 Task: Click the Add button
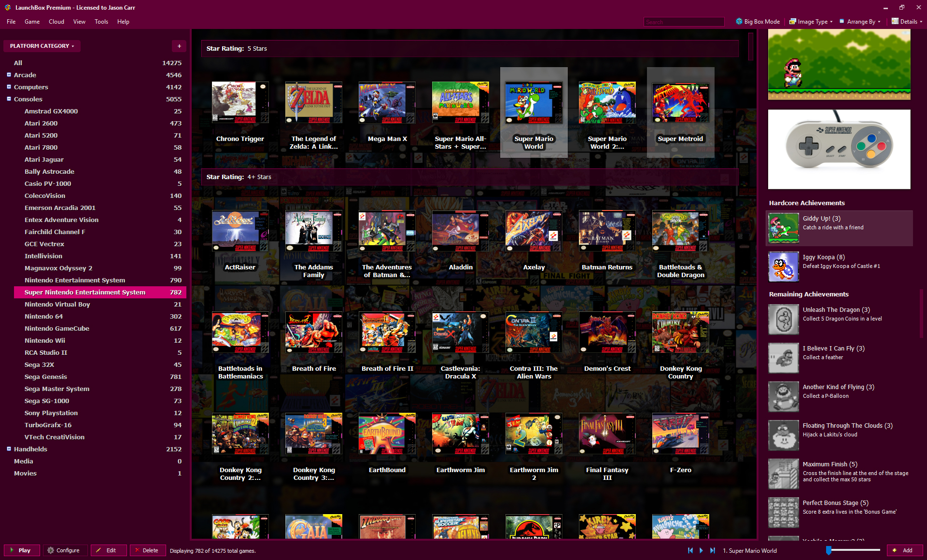905,550
